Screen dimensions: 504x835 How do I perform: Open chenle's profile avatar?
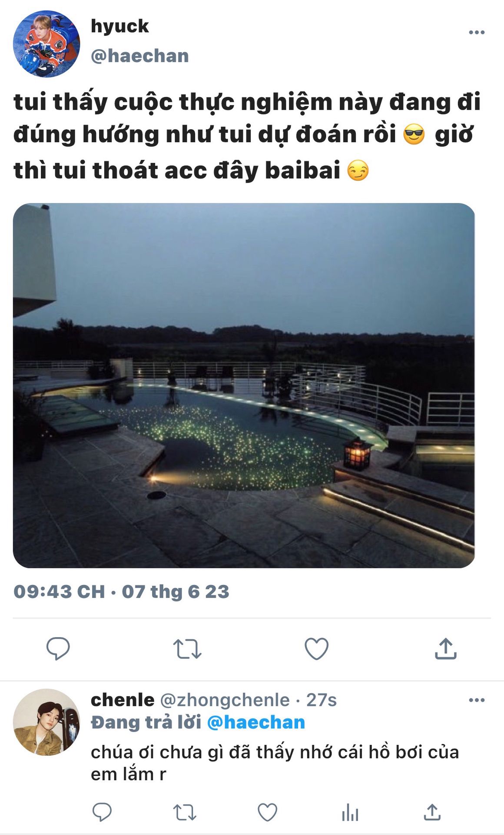[x=46, y=722]
